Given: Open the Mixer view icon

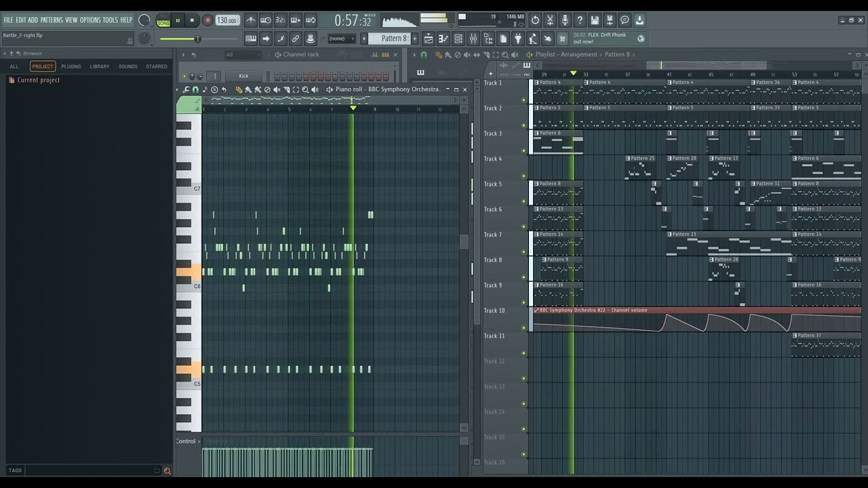Looking at the screenshot, I should 473,39.
